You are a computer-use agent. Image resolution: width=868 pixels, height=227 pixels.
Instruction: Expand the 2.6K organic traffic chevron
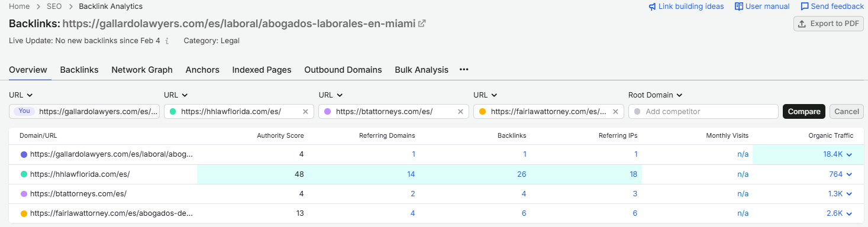pos(849,213)
